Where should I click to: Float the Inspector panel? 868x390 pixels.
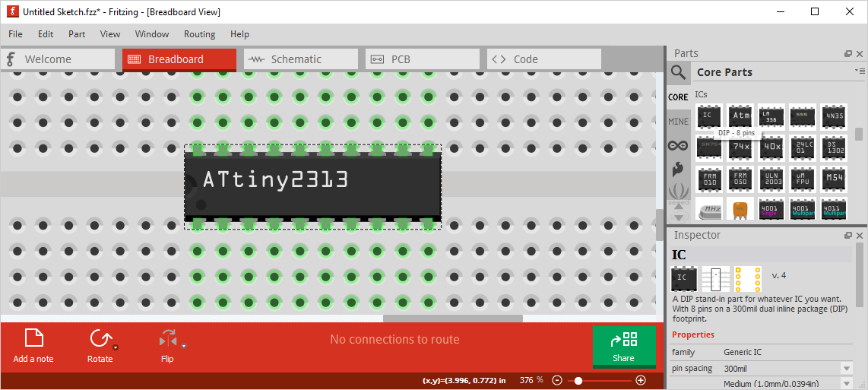click(x=848, y=236)
